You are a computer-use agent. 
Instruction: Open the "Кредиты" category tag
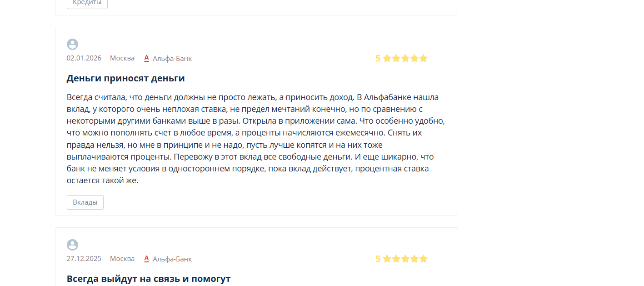pos(87,3)
